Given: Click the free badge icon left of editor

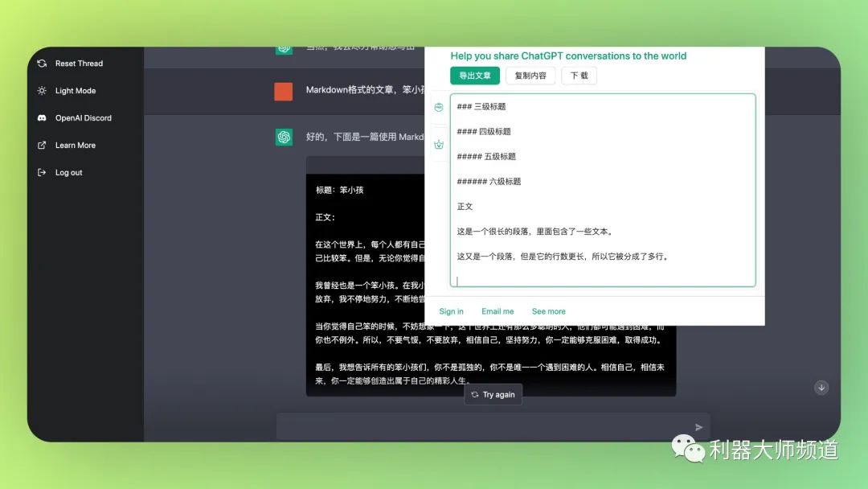Looking at the screenshot, I should (x=439, y=108).
